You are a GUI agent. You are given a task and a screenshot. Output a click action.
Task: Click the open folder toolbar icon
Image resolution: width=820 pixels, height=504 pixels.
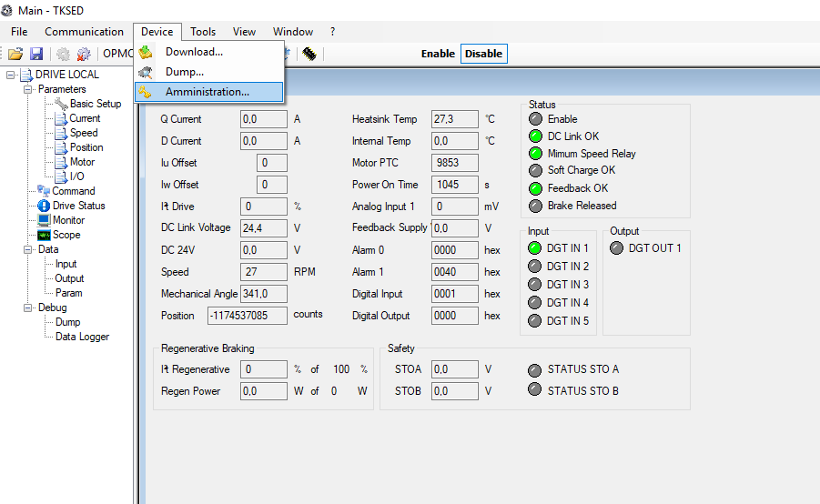point(15,54)
